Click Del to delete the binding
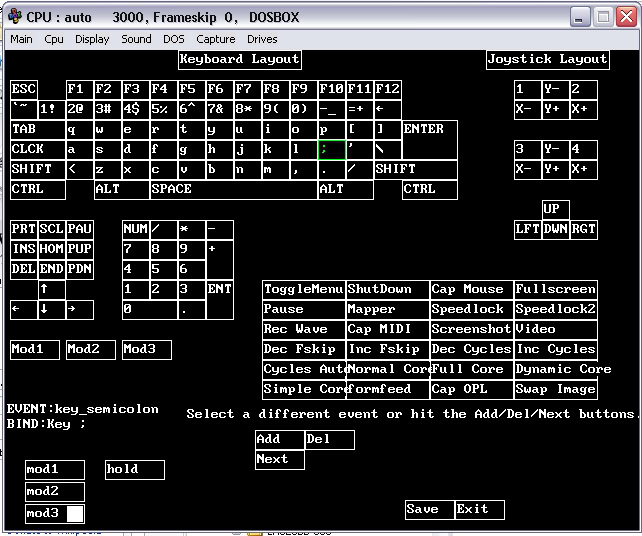The height and width of the screenshot is (536, 642). pyautogui.click(x=330, y=439)
